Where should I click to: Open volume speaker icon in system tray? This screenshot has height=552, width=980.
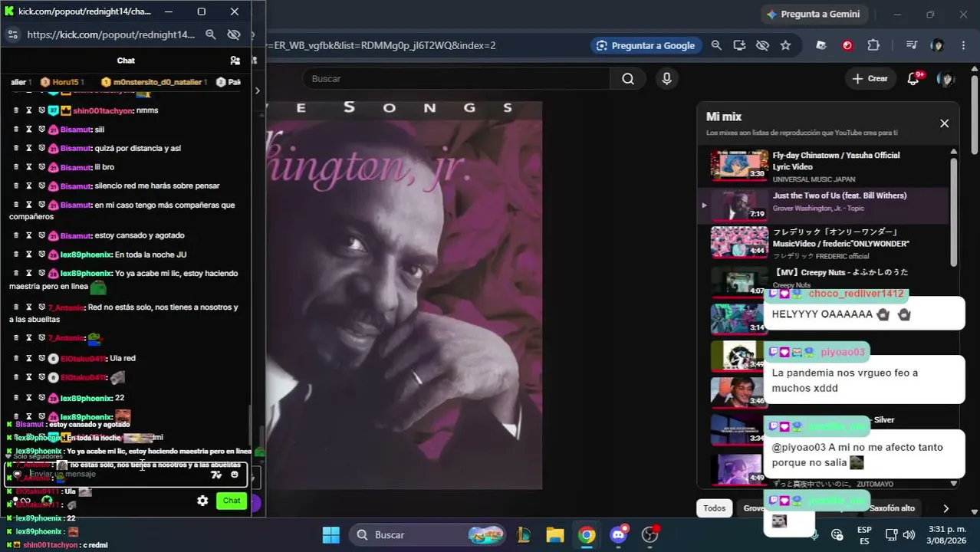(x=909, y=534)
